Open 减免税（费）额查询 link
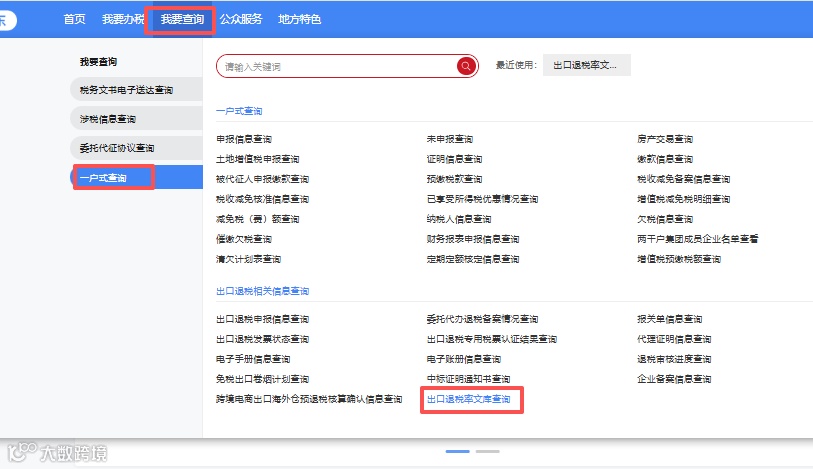813x469 pixels. point(258,219)
